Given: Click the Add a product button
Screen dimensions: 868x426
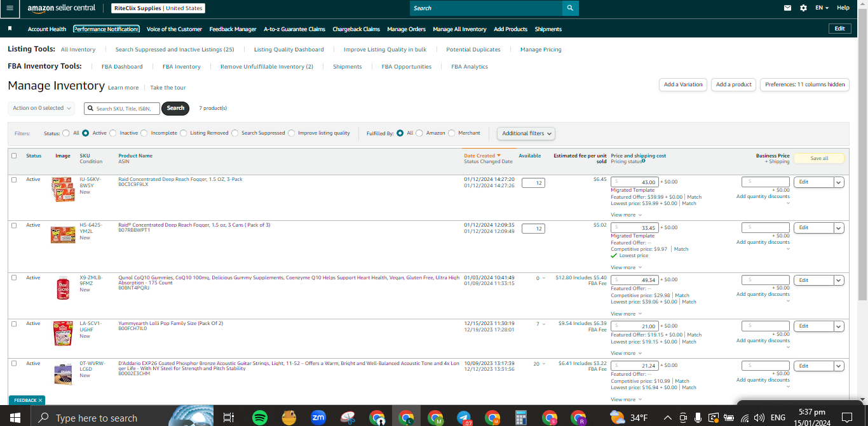Looking at the screenshot, I should click(734, 84).
